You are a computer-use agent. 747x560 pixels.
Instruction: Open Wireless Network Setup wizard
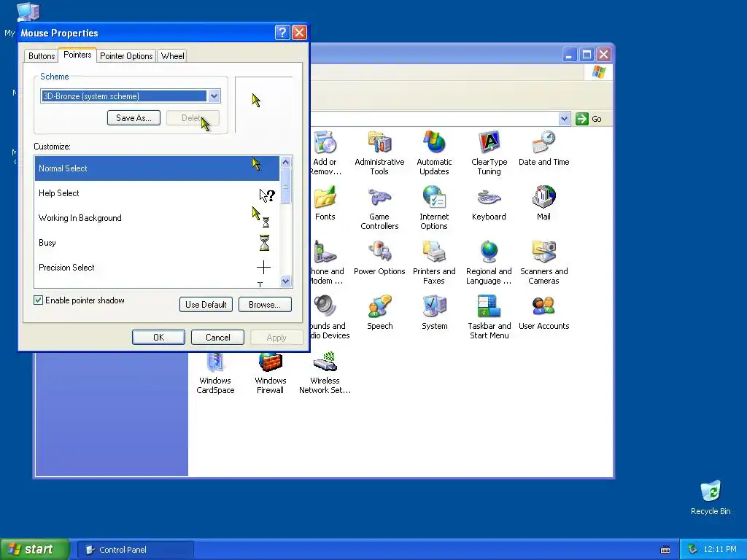coord(325,374)
